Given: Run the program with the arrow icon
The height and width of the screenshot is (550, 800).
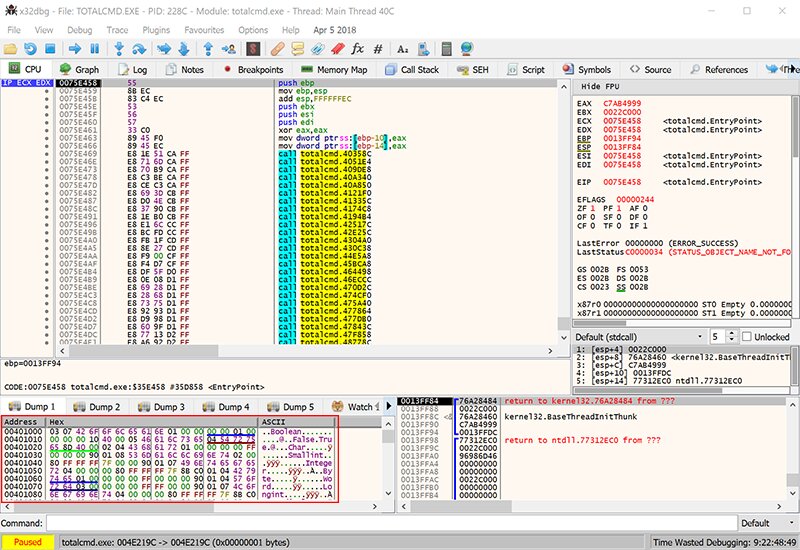Looking at the screenshot, I should coord(75,49).
